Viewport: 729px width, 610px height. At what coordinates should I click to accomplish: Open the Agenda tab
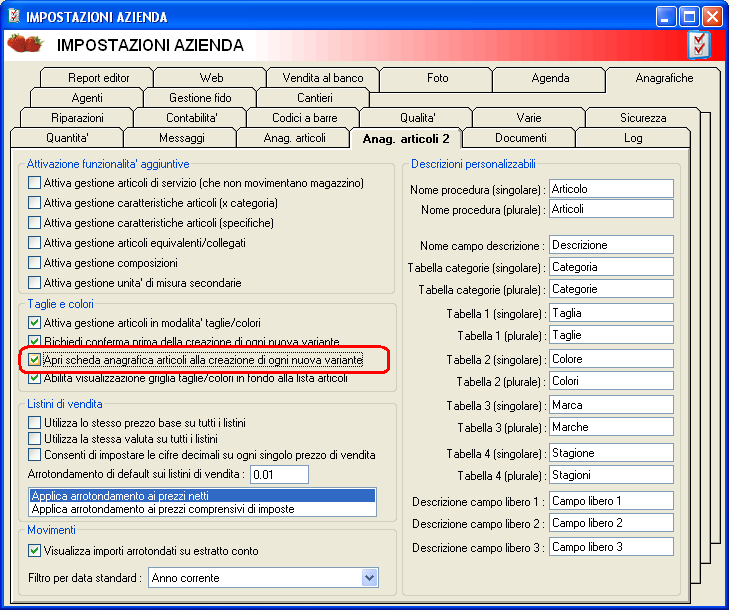click(550, 78)
